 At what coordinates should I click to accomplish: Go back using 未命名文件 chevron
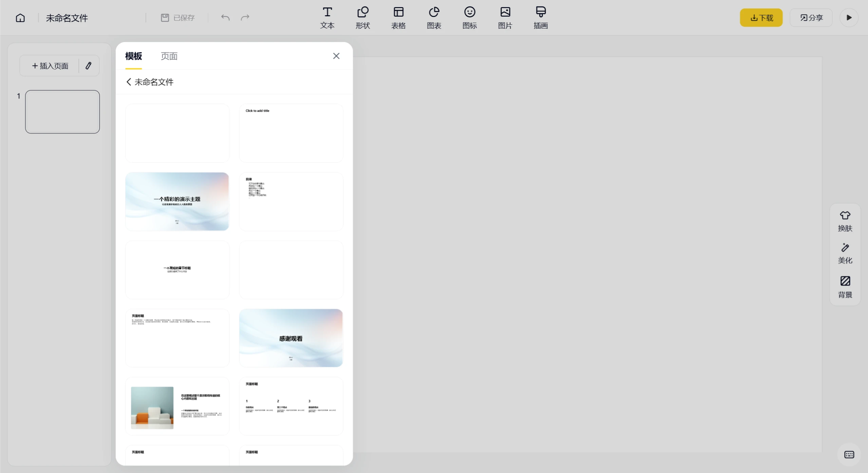point(129,82)
